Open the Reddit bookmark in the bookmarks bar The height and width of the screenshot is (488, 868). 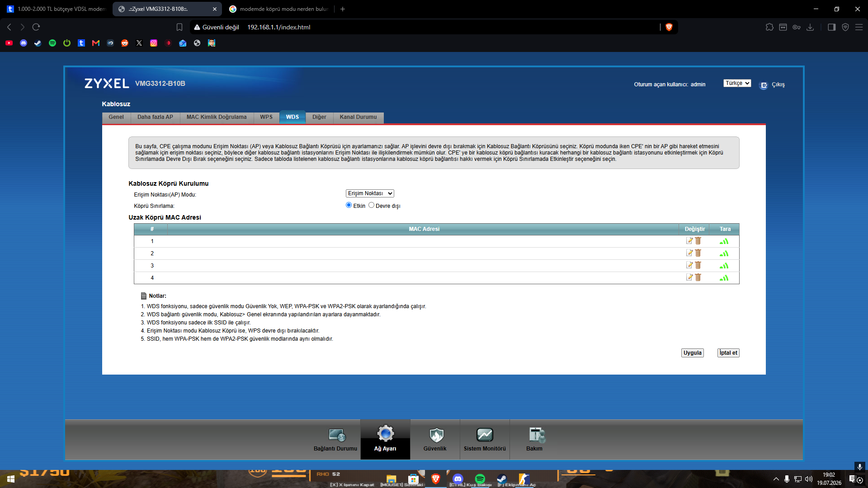(x=125, y=43)
